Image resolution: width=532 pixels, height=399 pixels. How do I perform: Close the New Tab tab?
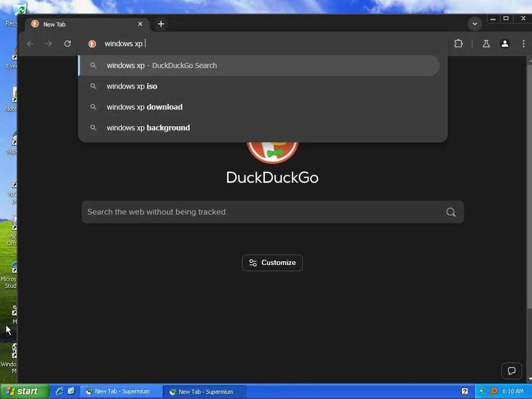pyautogui.click(x=140, y=24)
